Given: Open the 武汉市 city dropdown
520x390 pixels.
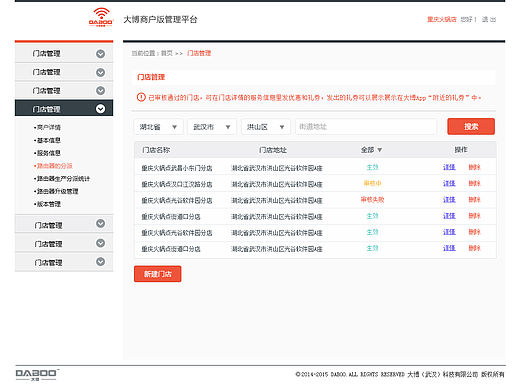Looking at the screenshot, I should click(x=212, y=127).
